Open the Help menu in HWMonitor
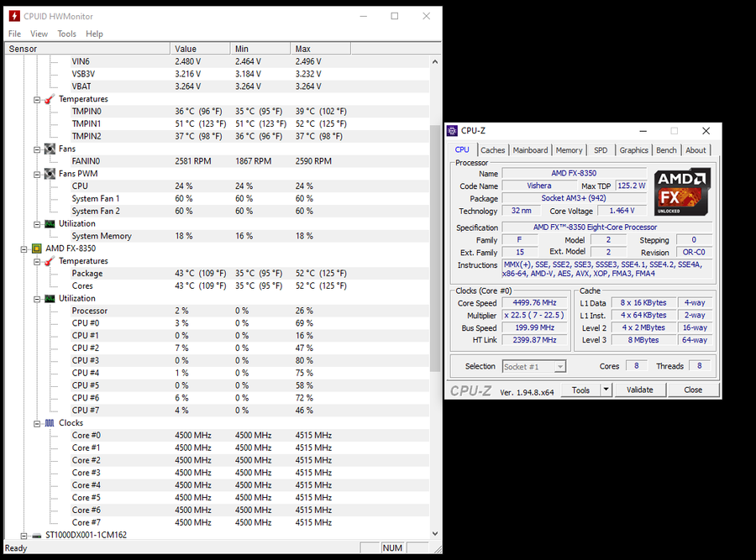The width and height of the screenshot is (756, 560). [94, 34]
